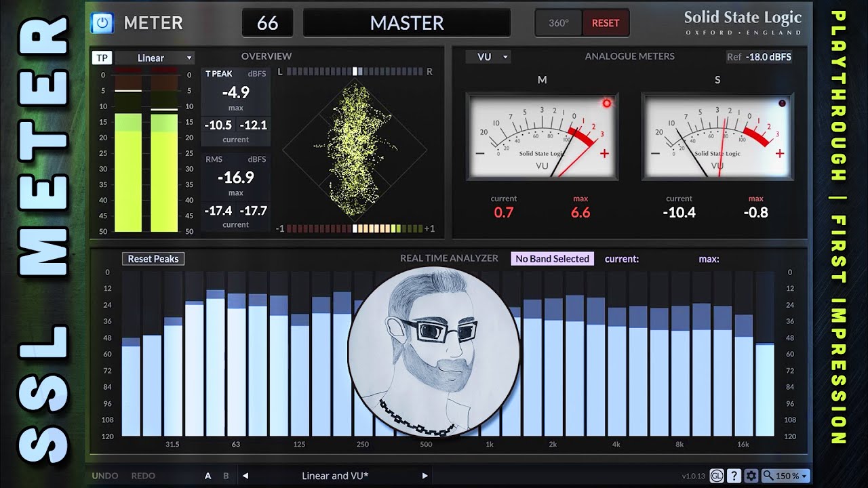Click the Reset Peaks button
Viewport: 868px width, 488px height.
153,259
